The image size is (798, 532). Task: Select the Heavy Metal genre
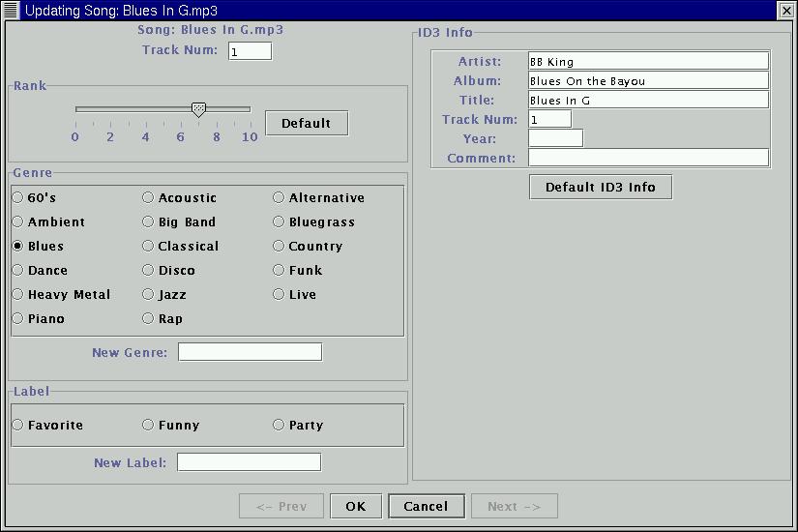[x=17, y=294]
